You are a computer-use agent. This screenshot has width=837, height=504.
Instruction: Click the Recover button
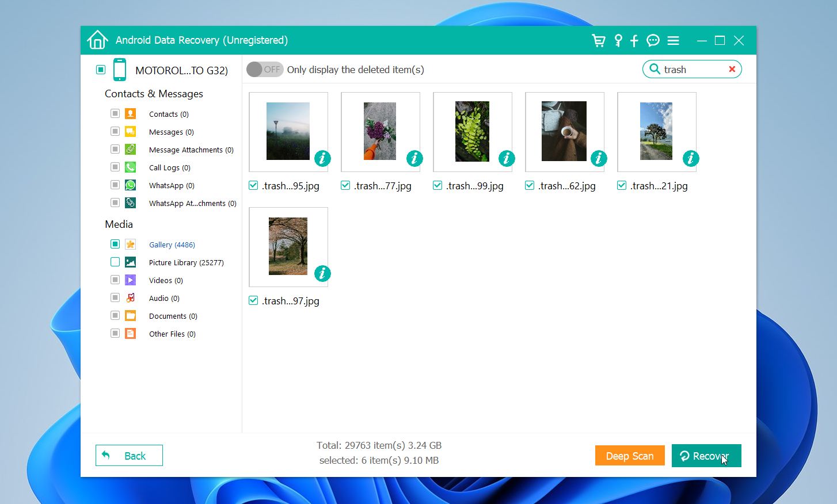click(x=706, y=456)
